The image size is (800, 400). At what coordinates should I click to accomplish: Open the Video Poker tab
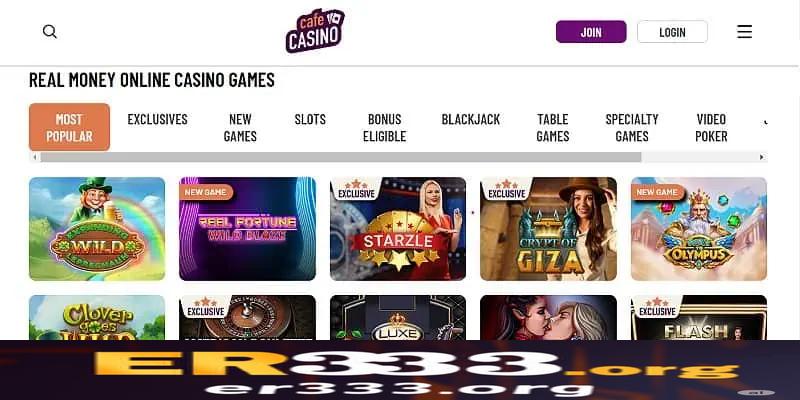[x=711, y=128]
